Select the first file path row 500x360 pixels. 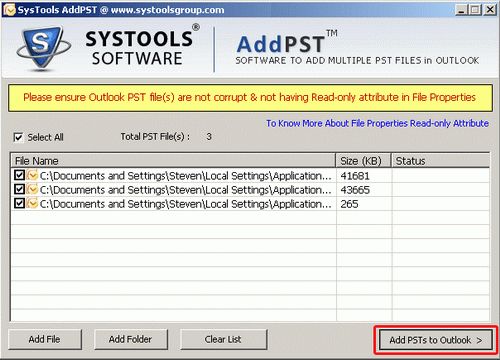point(250,175)
